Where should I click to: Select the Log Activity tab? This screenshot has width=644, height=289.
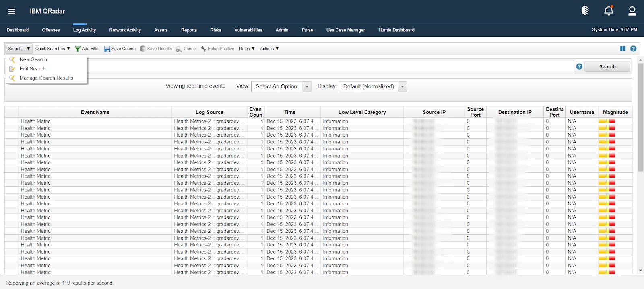point(84,30)
